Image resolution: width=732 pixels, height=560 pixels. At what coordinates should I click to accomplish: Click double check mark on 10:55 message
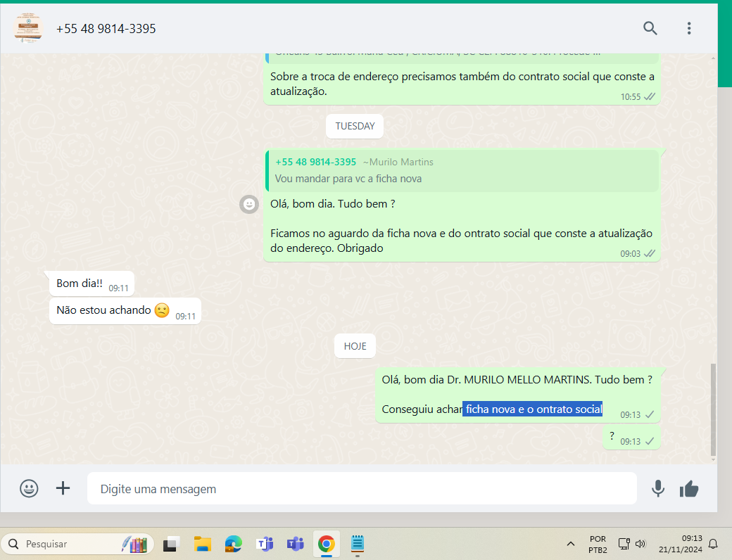coord(650,96)
